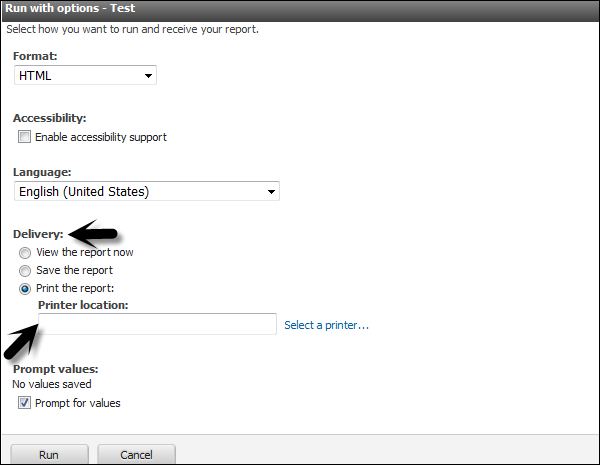The image size is (600, 465).
Task: Click the black arrow beside the printer field
Action: pyautogui.click(x=22, y=340)
